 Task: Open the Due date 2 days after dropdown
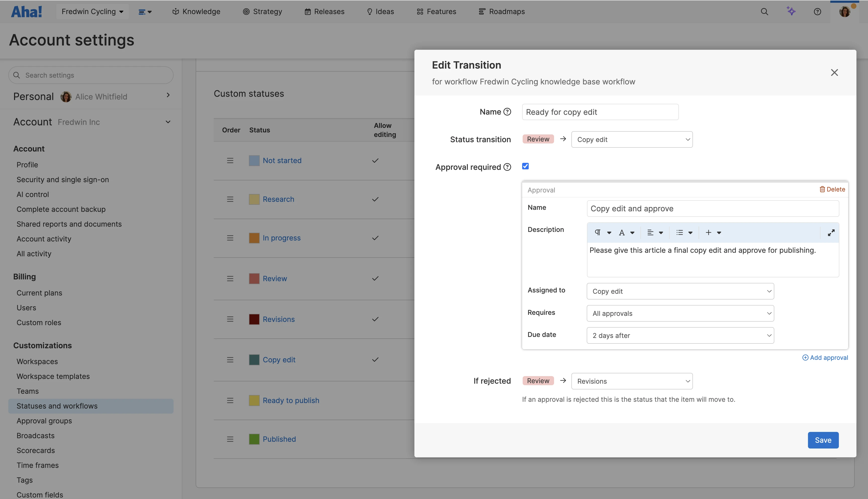point(680,335)
